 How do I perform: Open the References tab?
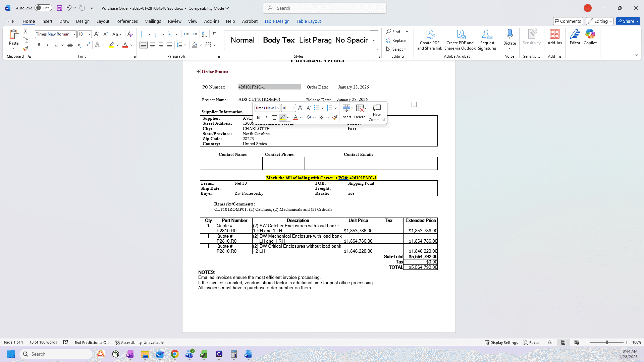coord(127,21)
